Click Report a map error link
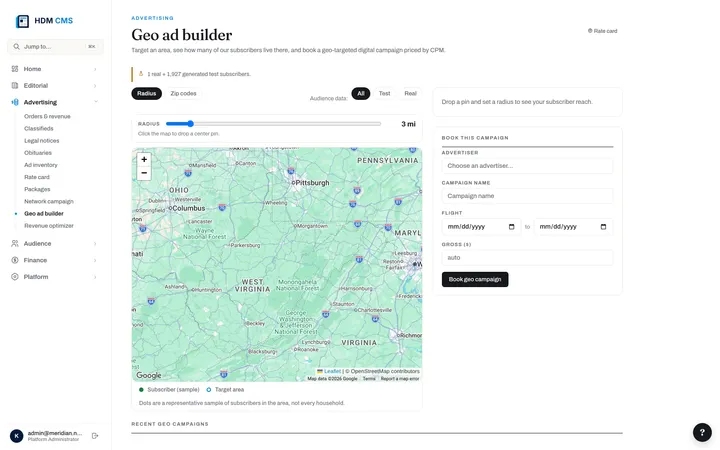720x450 pixels. (x=400, y=379)
